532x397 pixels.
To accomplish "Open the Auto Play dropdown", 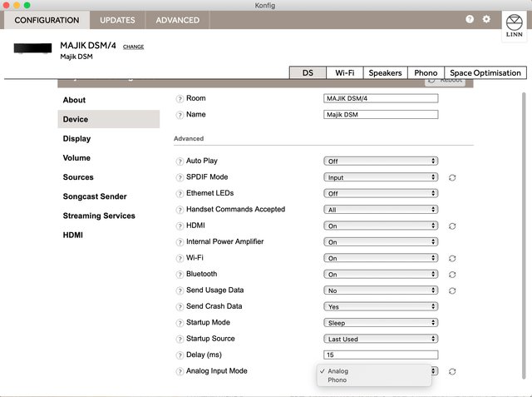I will pos(380,161).
